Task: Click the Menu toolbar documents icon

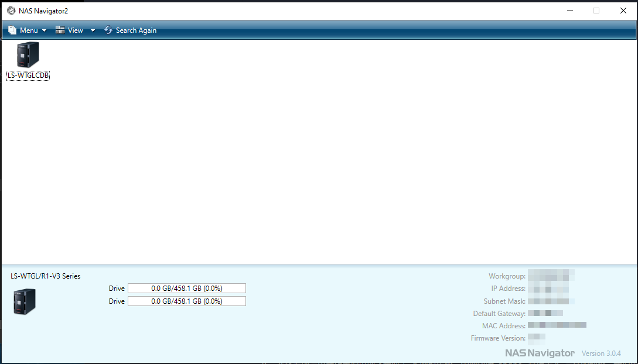Action: [x=12, y=30]
